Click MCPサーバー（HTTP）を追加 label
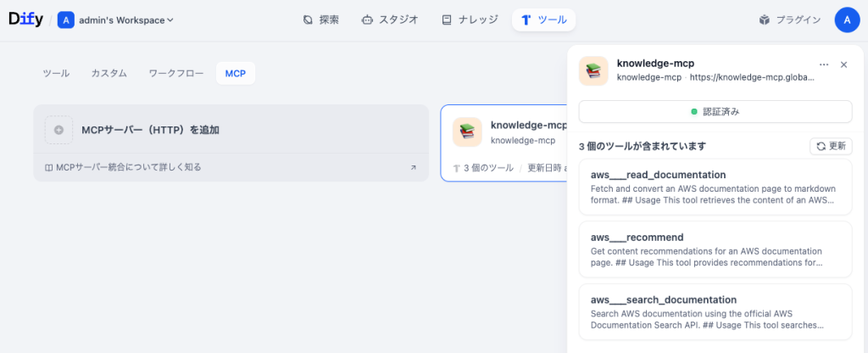Image resolution: width=868 pixels, height=353 pixels. tap(151, 130)
